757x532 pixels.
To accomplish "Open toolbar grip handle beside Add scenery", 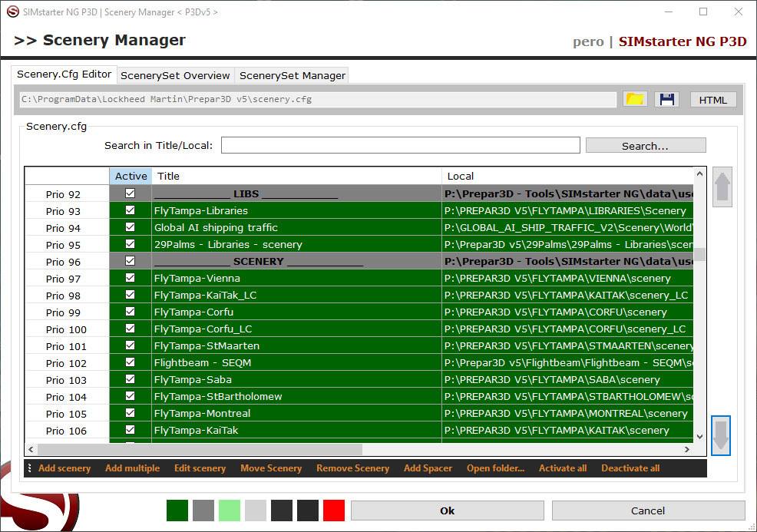I will (29, 468).
